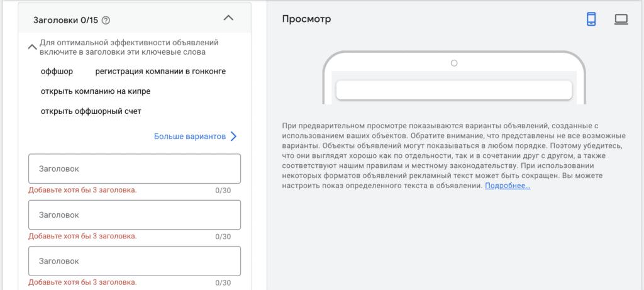
Task: Pick the keyword открыть оффшорный счет
Action: click(x=91, y=111)
